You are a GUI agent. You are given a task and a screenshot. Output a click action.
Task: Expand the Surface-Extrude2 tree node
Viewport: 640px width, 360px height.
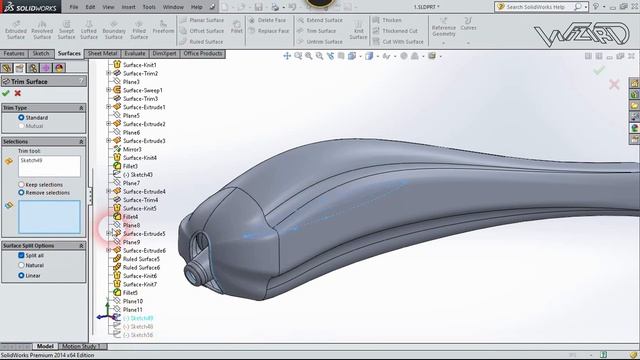pos(109,124)
